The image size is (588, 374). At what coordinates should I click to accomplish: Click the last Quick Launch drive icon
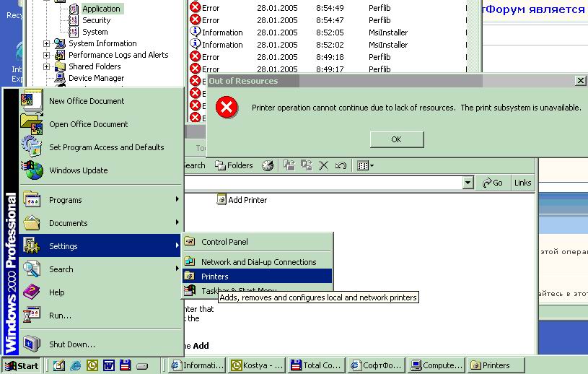(142, 366)
